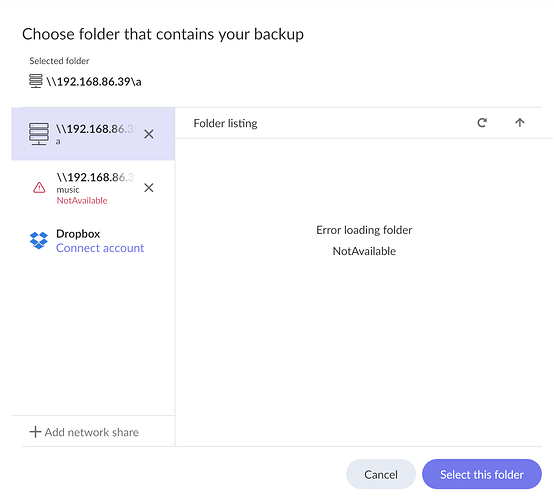
Task: Click the Error loading folder message
Action: 364,230
